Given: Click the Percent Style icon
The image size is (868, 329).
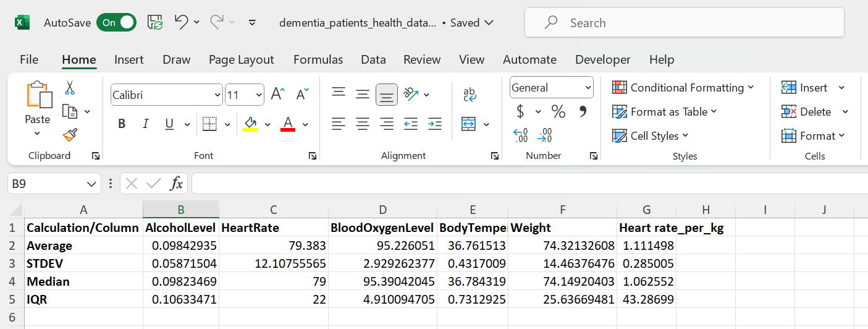Looking at the screenshot, I should (x=558, y=112).
